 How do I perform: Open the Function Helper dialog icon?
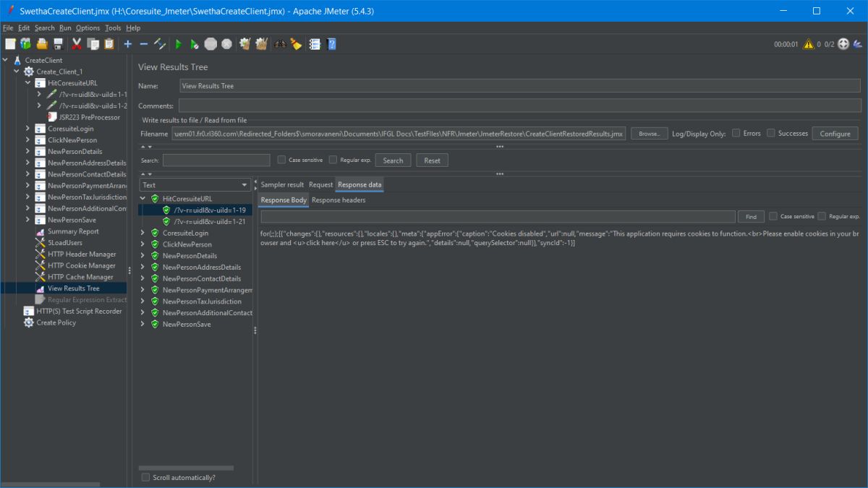coord(315,44)
